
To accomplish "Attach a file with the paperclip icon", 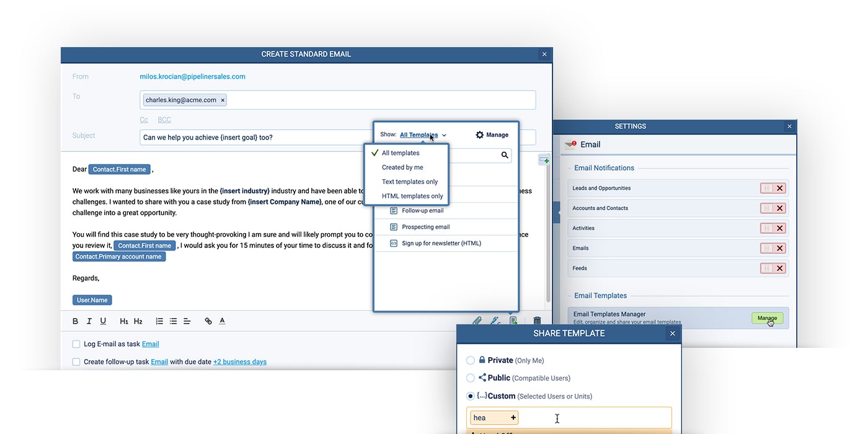I will pos(477,321).
